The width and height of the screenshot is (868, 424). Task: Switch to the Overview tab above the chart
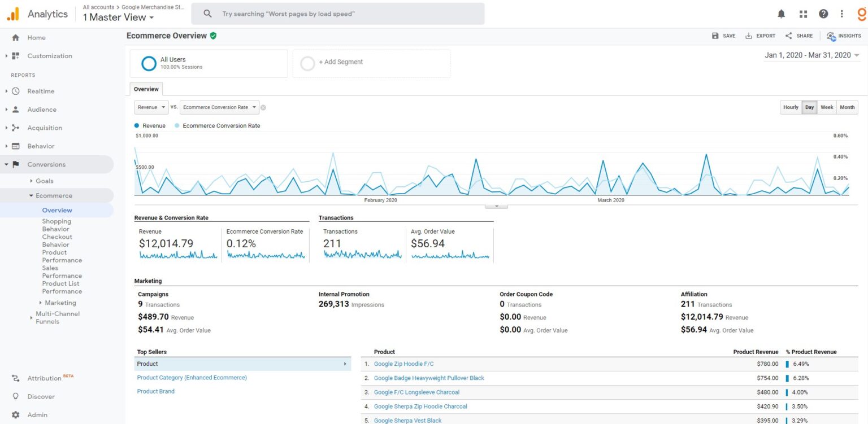tap(145, 89)
